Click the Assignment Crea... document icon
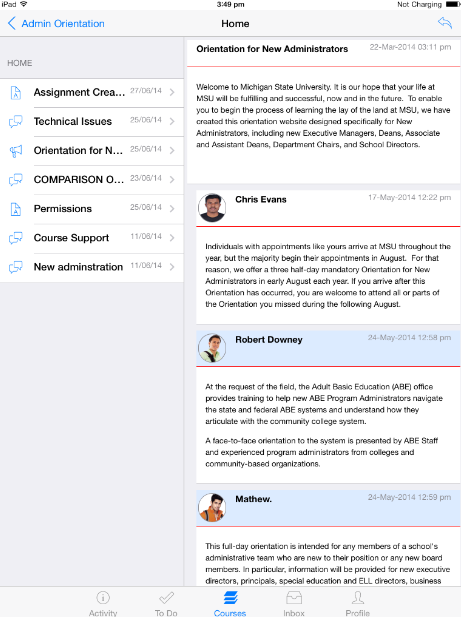 [x=16, y=92]
